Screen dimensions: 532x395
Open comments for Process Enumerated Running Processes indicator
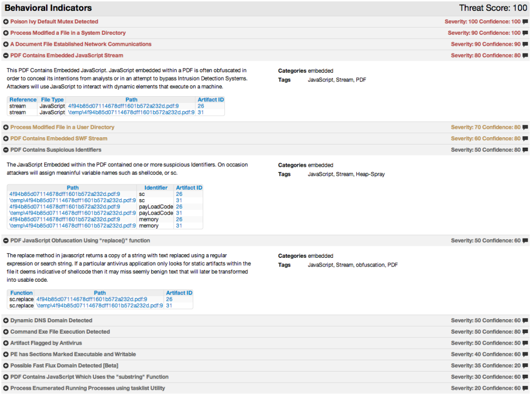click(x=525, y=388)
